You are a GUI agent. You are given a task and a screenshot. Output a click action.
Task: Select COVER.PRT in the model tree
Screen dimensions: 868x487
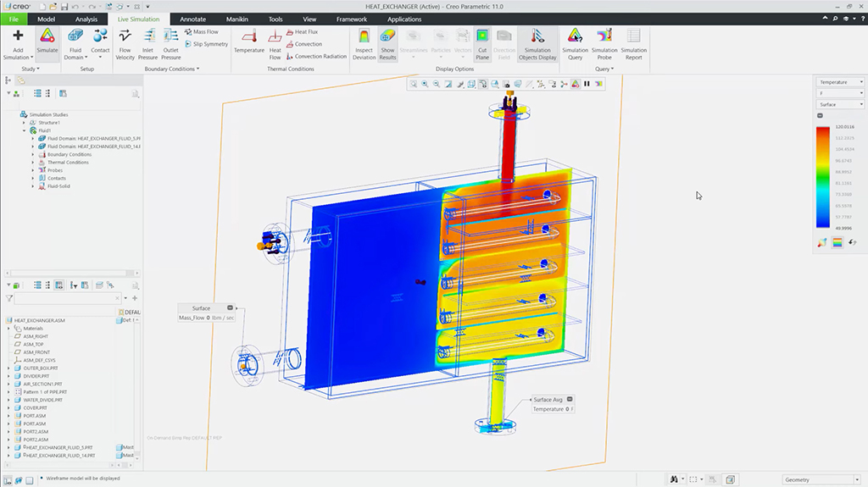pos(35,408)
